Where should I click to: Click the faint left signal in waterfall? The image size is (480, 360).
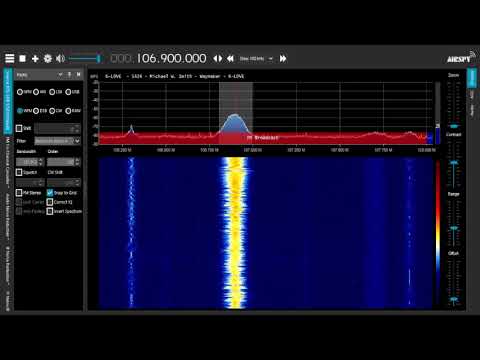coord(131,233)
